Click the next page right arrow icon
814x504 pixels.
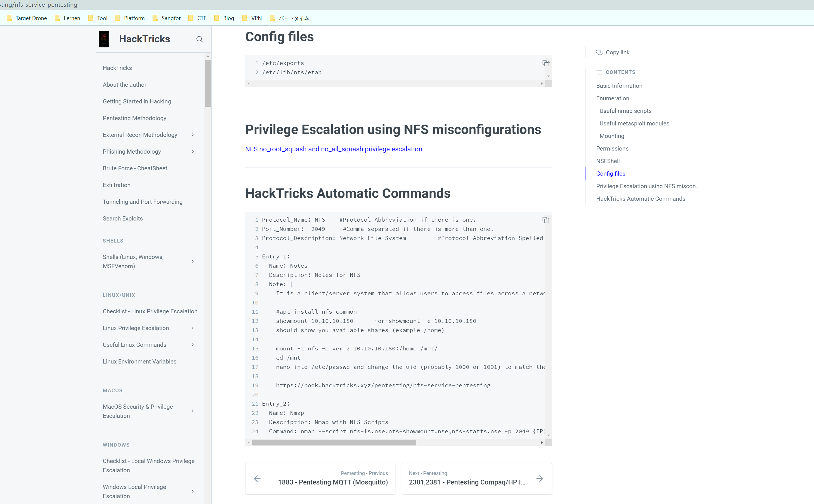point(540,479)
